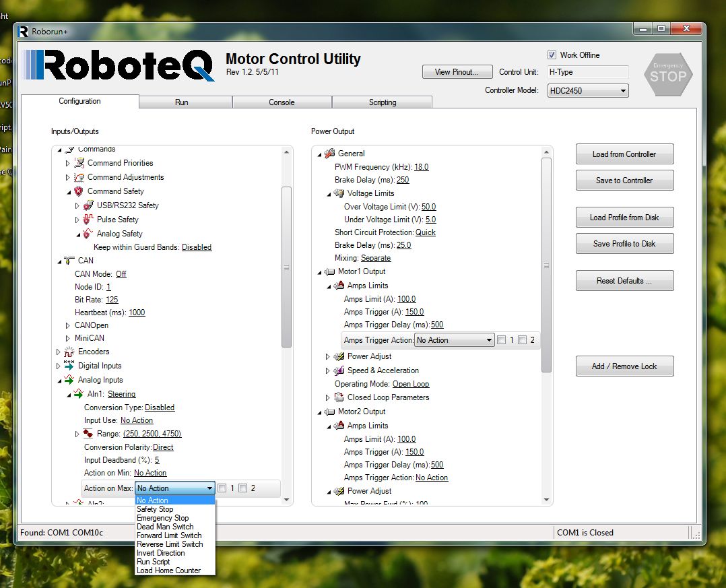Open Motor1 Amps Trigger Action dropdown
The width and height of the screenshot is (726, 588).
pyautogui.click(x=455, y=340)
